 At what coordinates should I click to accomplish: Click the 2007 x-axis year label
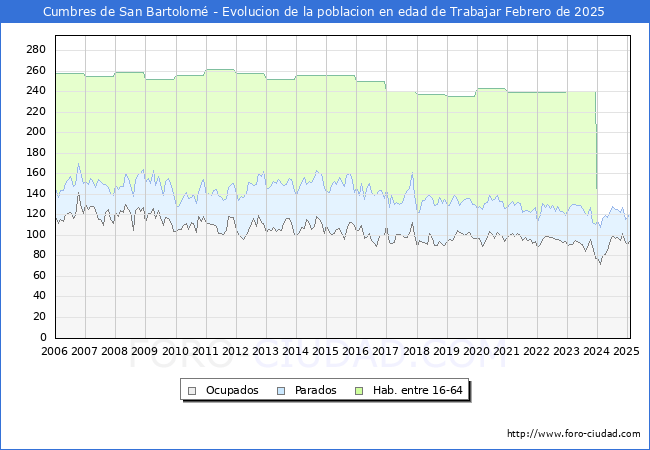tap(84, 351)
